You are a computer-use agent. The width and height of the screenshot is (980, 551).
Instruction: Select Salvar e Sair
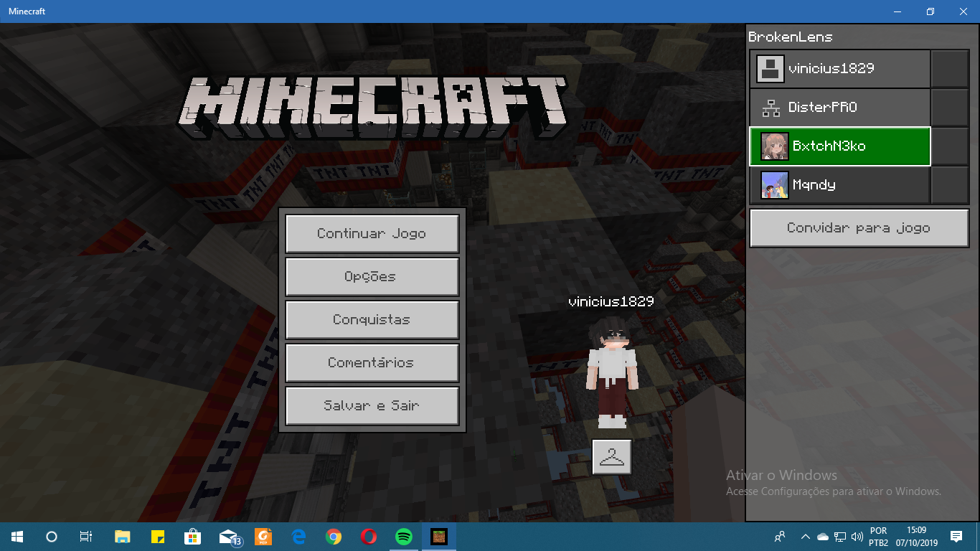pos(372,406)
